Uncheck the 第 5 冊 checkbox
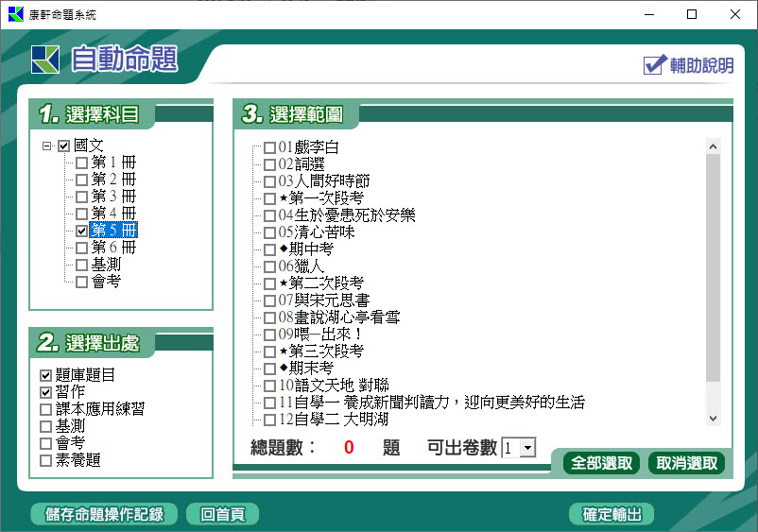 tap(81, 231)
